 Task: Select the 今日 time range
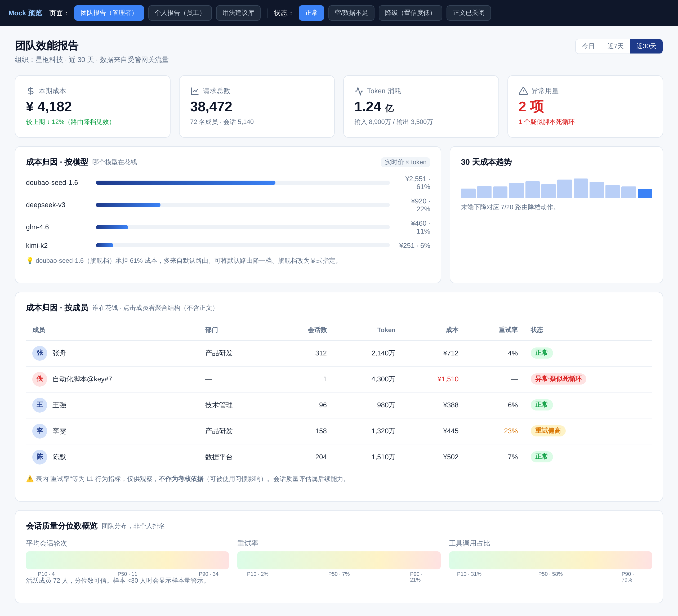point(588,46)
